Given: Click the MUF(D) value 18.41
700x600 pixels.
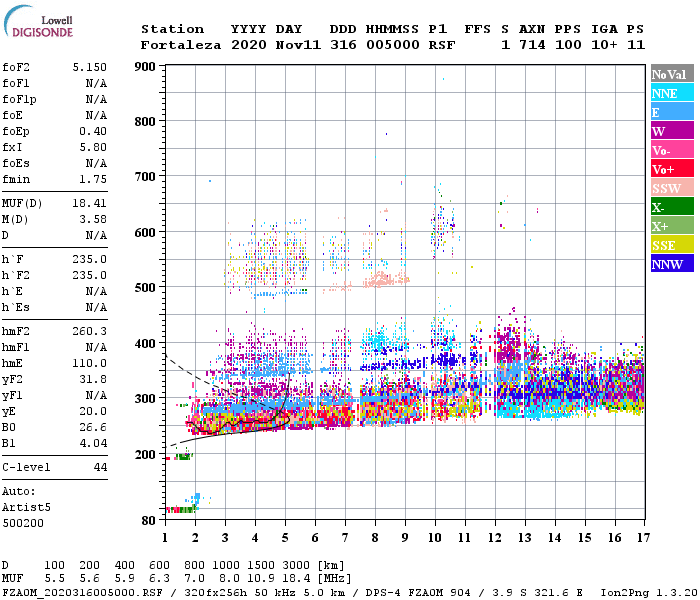Looking at the screenshot, I should pos(90,203).
